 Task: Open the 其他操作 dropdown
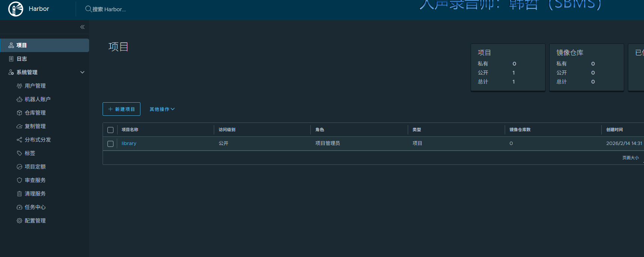pos(162,109)
